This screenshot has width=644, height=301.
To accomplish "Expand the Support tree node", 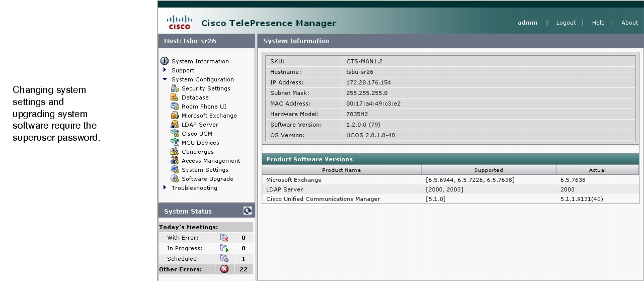I will 165,70.
